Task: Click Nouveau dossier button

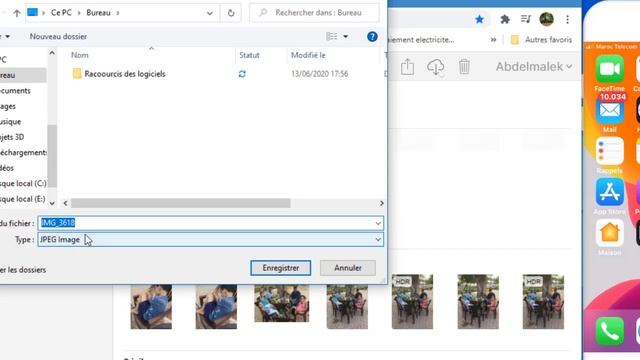Action: [x=58, y=36]
